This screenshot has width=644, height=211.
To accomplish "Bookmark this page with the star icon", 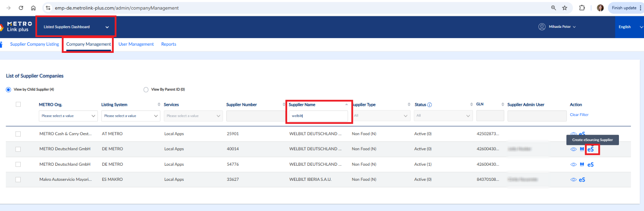I will click(564, 8).
